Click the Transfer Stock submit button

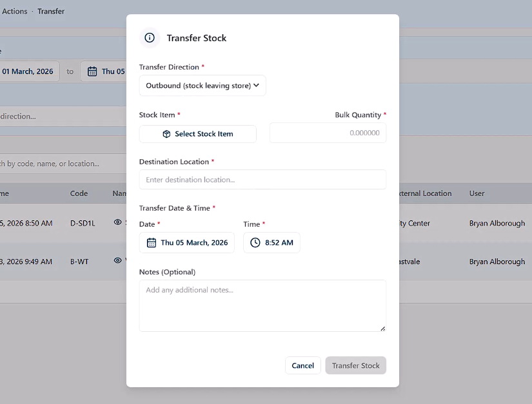(355, 365)
